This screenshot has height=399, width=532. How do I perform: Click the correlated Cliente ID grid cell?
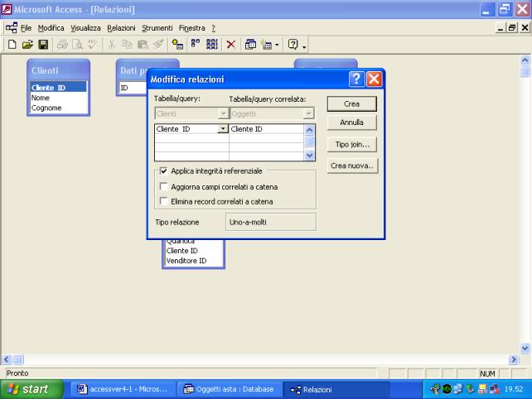tap(266, 129)
